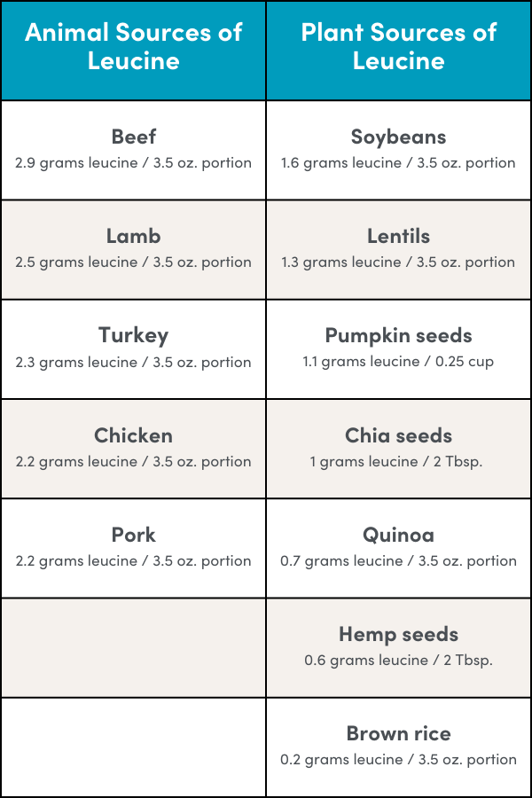Select the Turkey heading
This screenshot has width=532, height=798.
pyautogui.click(x=133, y=335)
